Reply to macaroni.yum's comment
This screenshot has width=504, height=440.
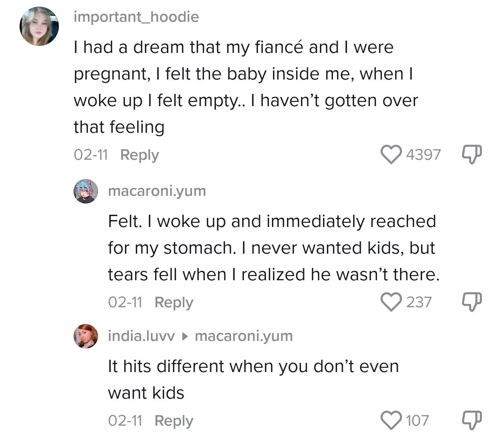pyautogui.click(x=174, y=302)
